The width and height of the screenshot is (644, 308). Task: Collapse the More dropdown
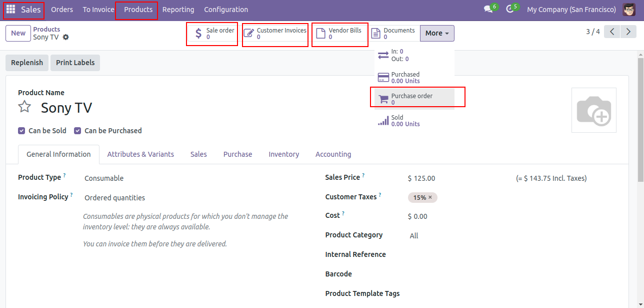tap(437, 33)
